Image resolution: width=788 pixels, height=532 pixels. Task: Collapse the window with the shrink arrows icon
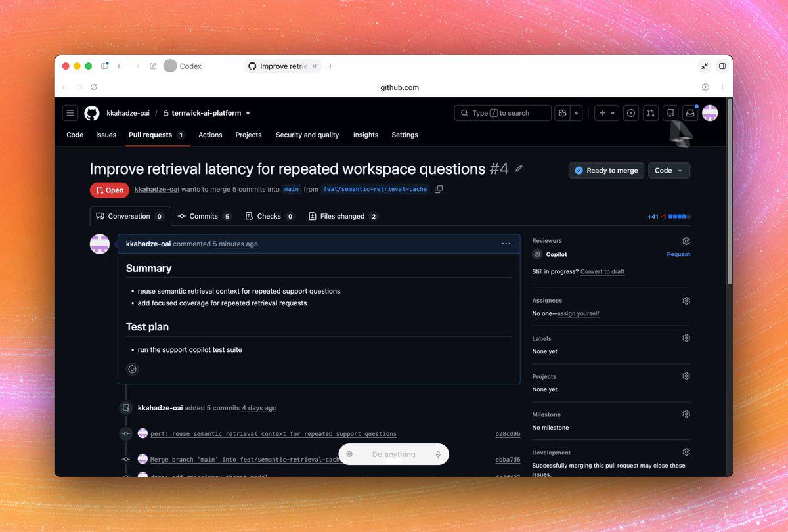click(705, 66)
